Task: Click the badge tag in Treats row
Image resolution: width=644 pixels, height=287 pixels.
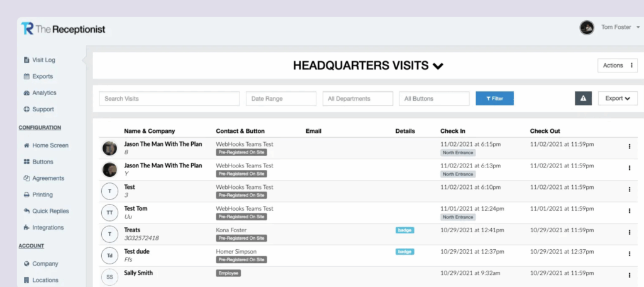Action: point(404,230)
